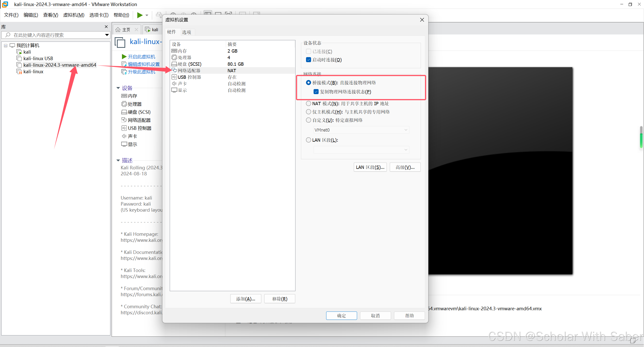Select the NAT mode radio button

click(309, 103)
